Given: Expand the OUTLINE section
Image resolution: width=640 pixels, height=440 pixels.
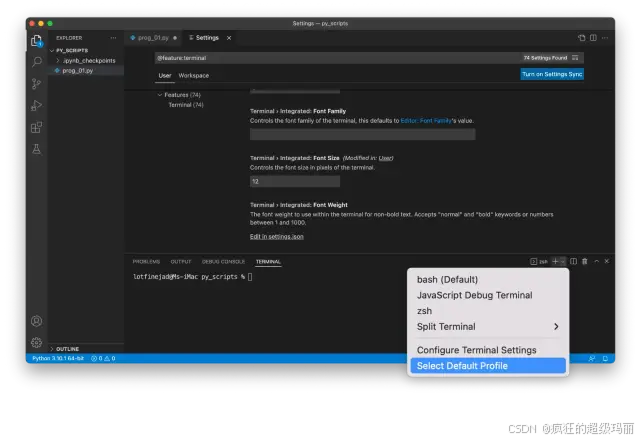Looking at the screenshot, I should pos(52,349).
